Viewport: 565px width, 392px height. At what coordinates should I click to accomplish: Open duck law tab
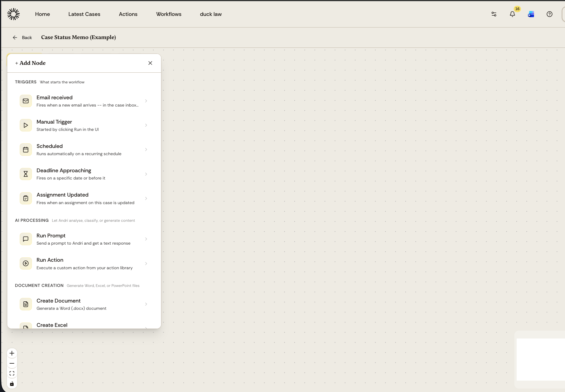[x=211, y=14]
